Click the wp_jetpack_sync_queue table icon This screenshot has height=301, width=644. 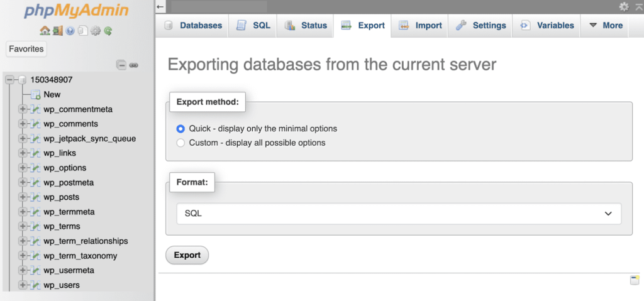[36, 138]
